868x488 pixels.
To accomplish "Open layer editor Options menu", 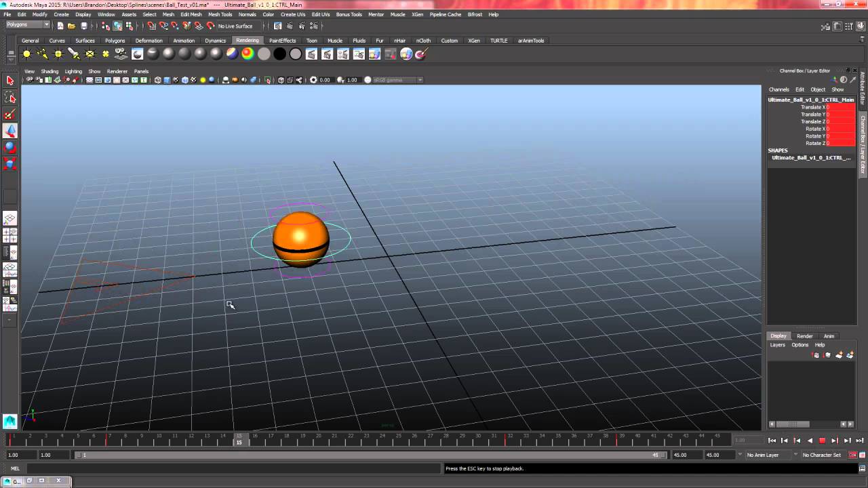I will point(800,345).
